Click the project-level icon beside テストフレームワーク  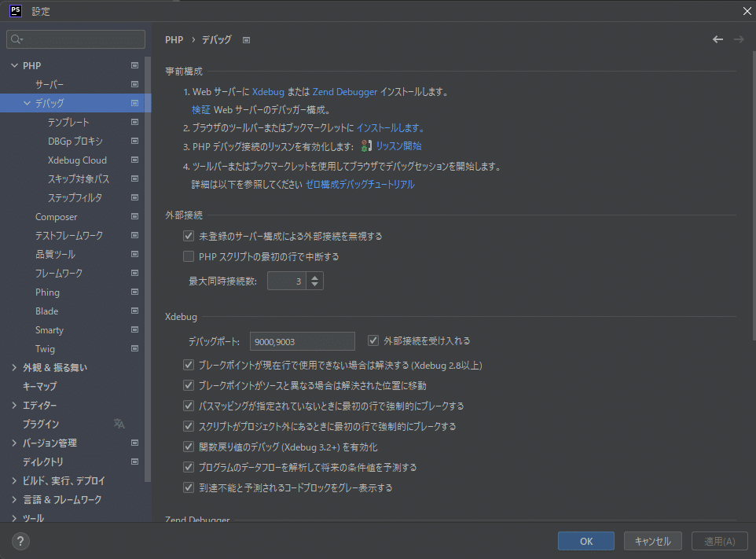(135, 235)
